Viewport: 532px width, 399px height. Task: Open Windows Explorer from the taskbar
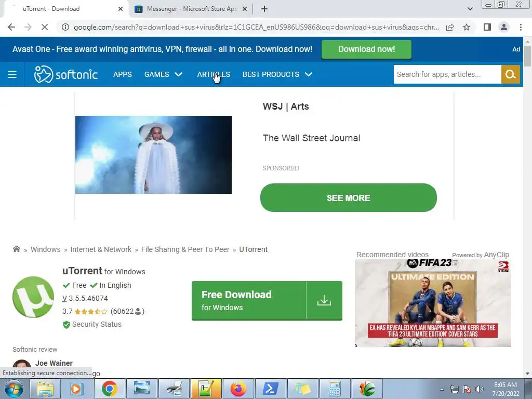[45, 389]
